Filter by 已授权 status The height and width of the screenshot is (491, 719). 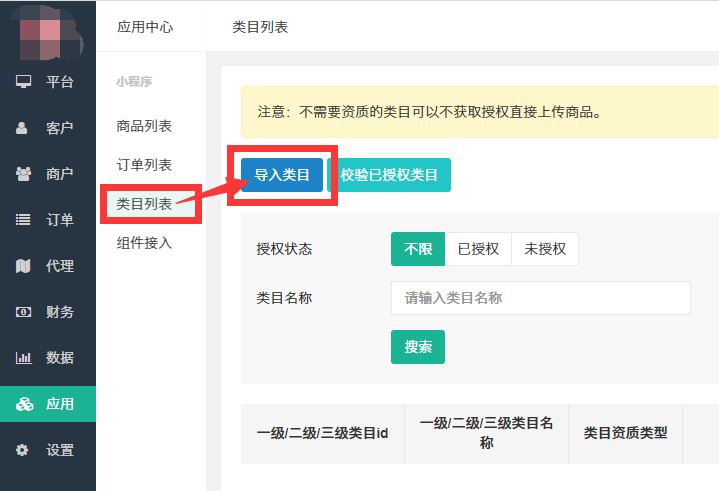[478, 249]
